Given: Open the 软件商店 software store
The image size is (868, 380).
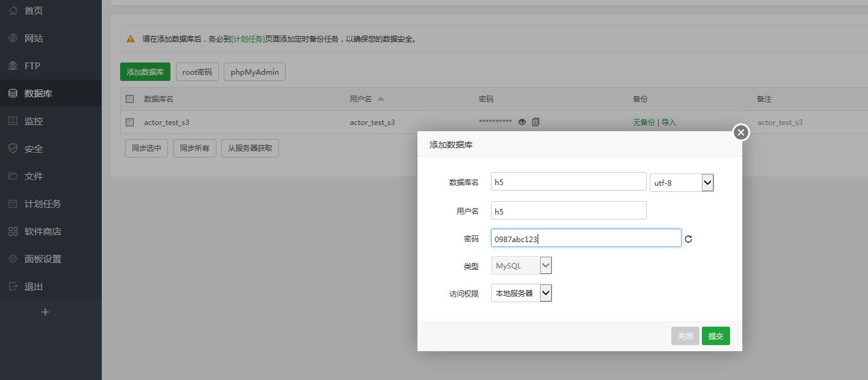Looking at the screenshot, I should (42, 231).
